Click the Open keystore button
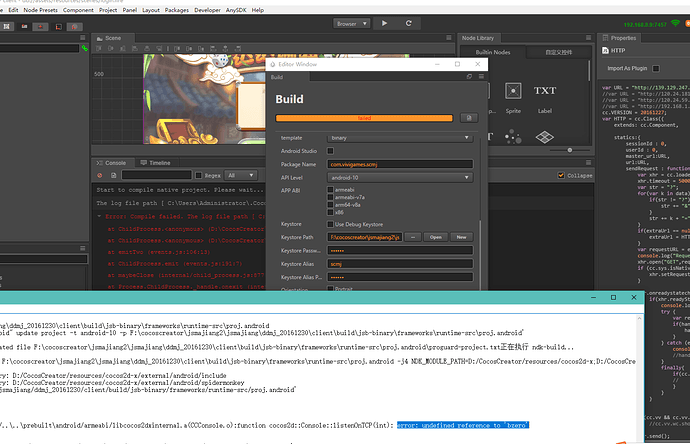This screenshot has width=690, height=444. pyautogui.click(x=436, y=237)
